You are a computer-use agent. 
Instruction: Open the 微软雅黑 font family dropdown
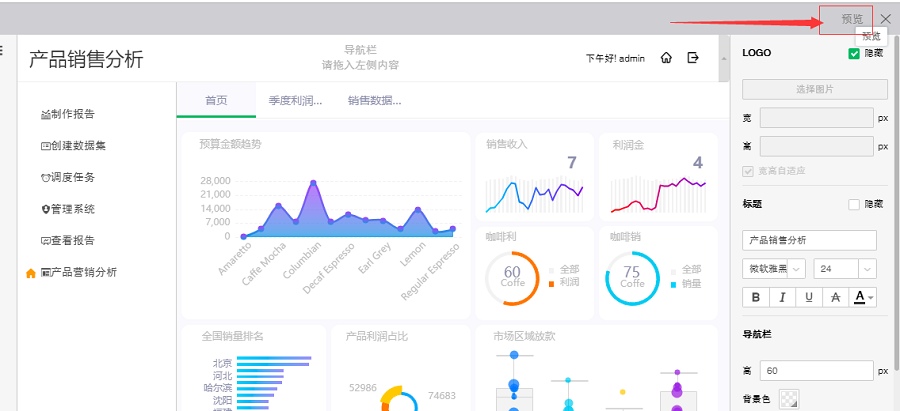pos(796,268)
